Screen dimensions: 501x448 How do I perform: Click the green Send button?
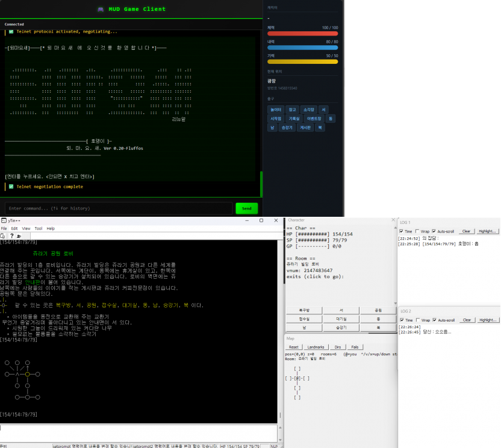247,208
